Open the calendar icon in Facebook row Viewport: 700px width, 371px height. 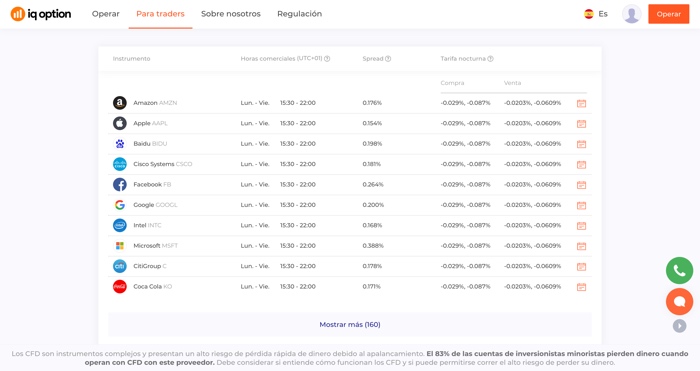[581, 185]
